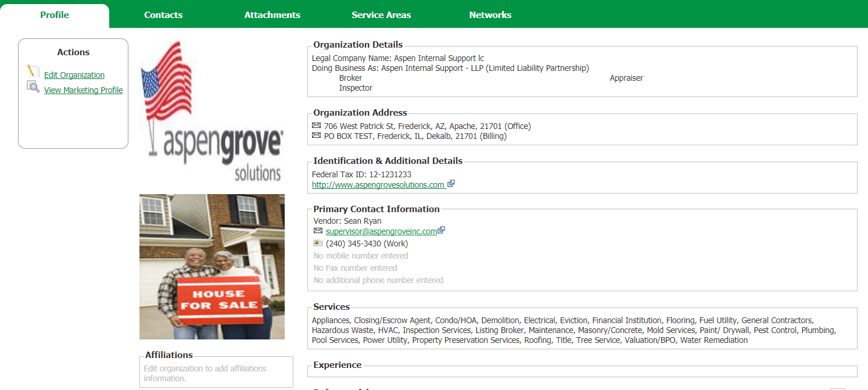Click 'General Contractors' in the Services list
Viewport: 868px width, 390px height.
pyautogui.click(x=777, y=320)
